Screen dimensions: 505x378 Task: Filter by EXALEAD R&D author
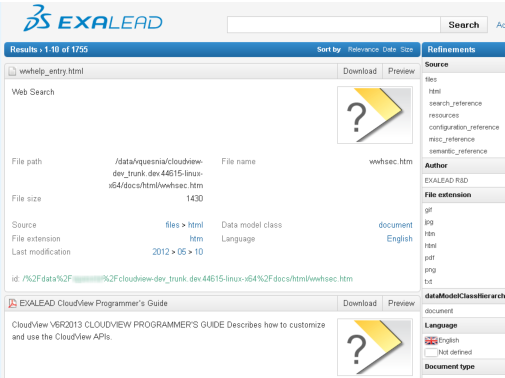point(446,180)
